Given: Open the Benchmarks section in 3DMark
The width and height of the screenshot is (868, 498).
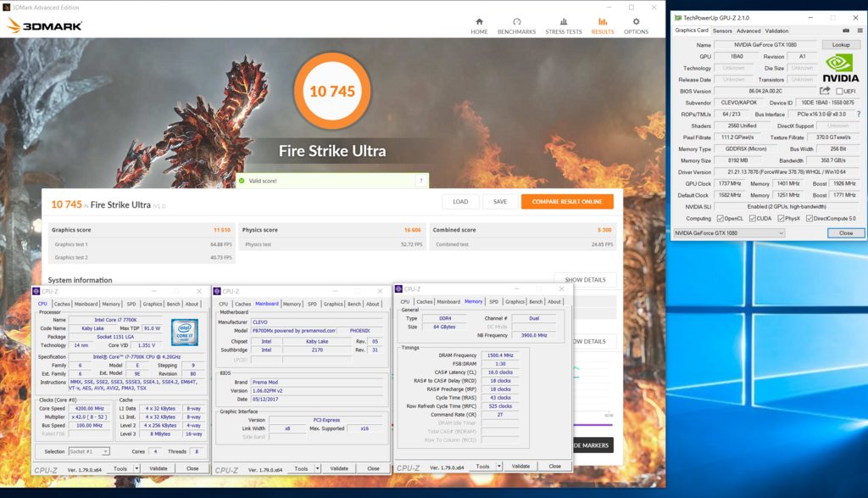Looking at the screenshot, I should click(x=516, y=26).
